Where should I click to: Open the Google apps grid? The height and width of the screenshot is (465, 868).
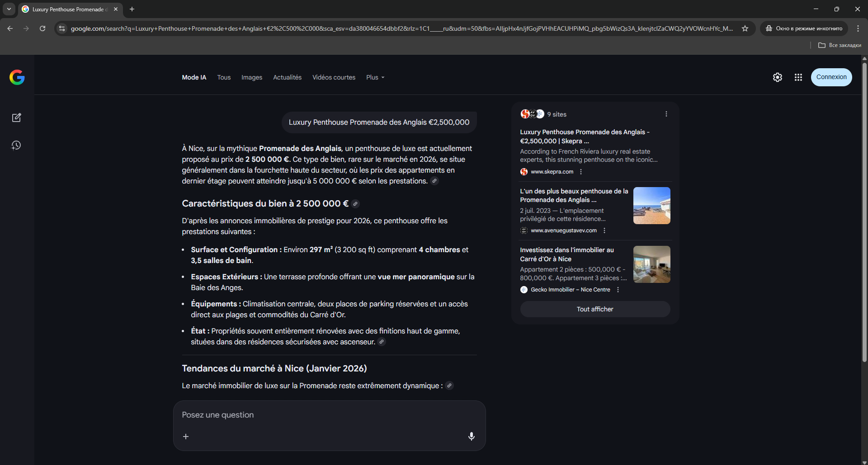(x=798, y=77)
